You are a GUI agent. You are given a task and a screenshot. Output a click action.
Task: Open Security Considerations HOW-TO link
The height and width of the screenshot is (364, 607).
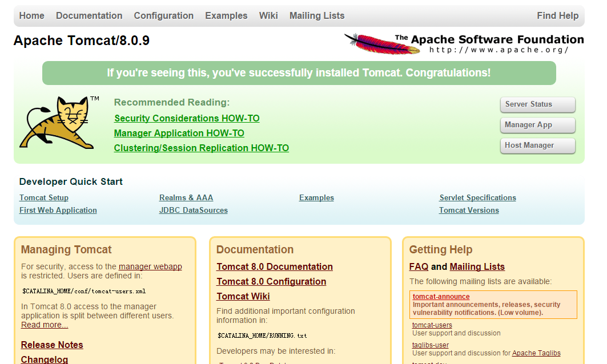(187, 118)
